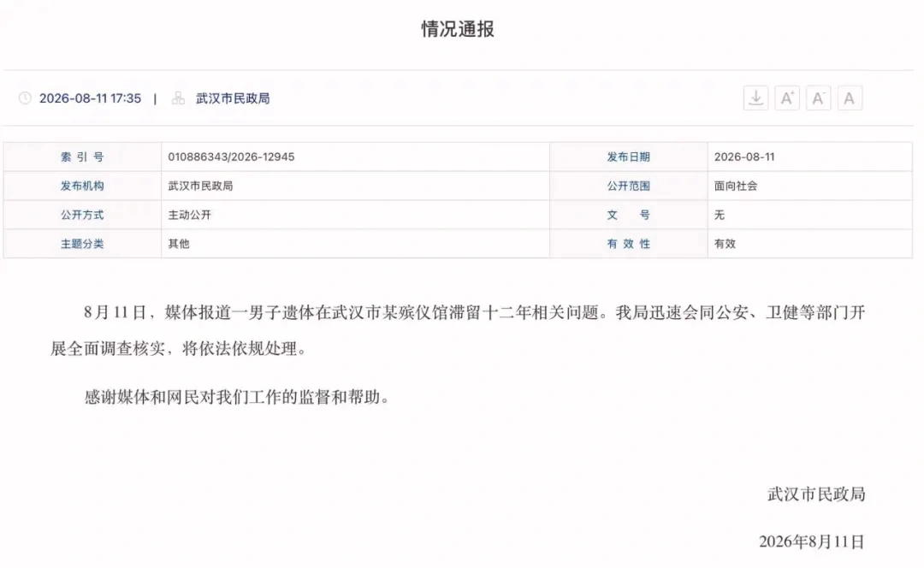This screenshot has height=568, width=924.
Task: Click the 文号 label cell
Action: pos(629,215)
